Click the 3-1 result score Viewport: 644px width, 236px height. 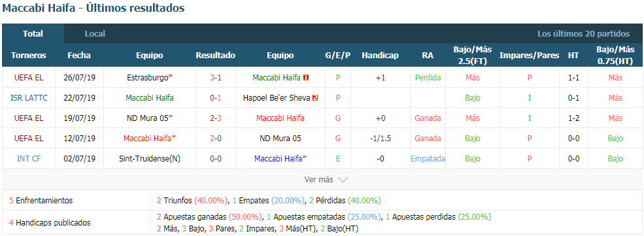[x=216, y=78]
